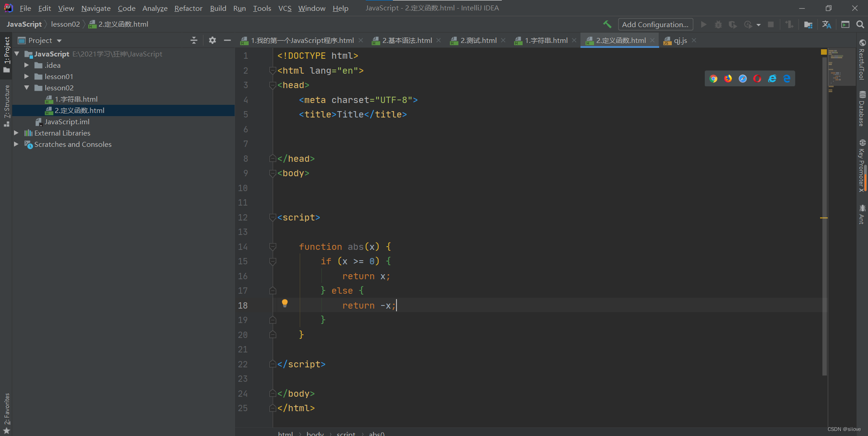868x436 pixels.
Task: Expand the lesson01 folder
Action: (x=27, y=76)
